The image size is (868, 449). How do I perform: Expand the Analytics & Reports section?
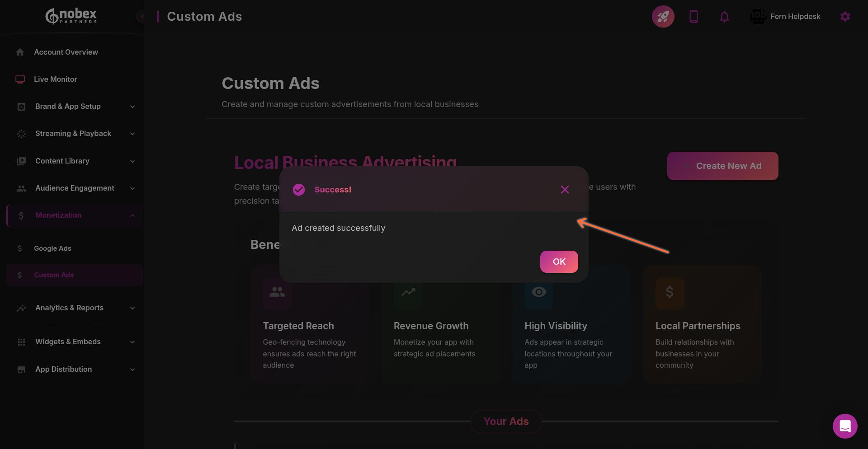132,308
